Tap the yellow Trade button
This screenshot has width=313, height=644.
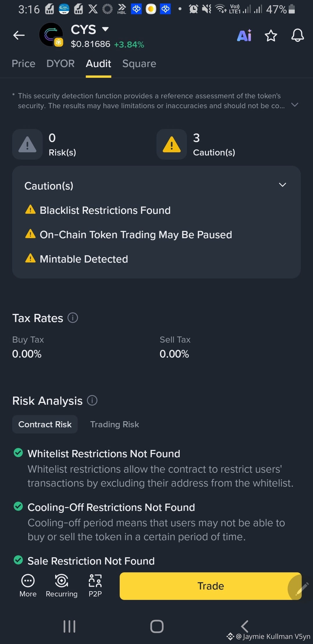pos(211,586)
